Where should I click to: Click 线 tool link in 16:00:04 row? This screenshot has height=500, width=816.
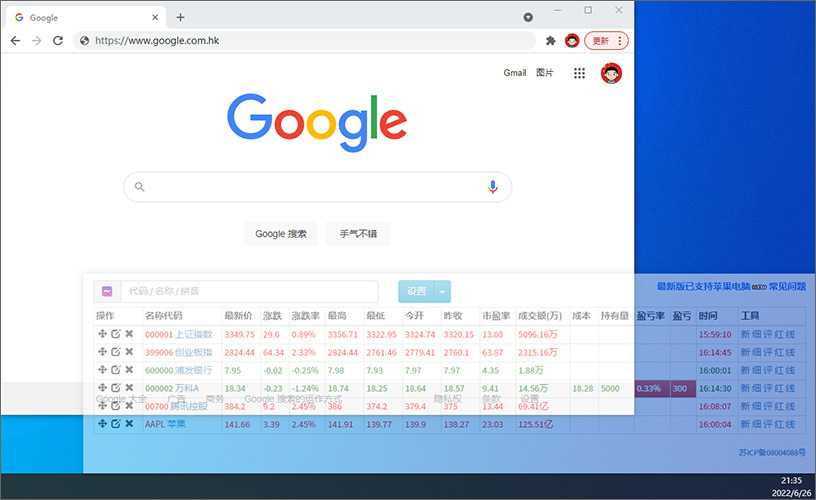pyautogui.click(x=790, y=425)
